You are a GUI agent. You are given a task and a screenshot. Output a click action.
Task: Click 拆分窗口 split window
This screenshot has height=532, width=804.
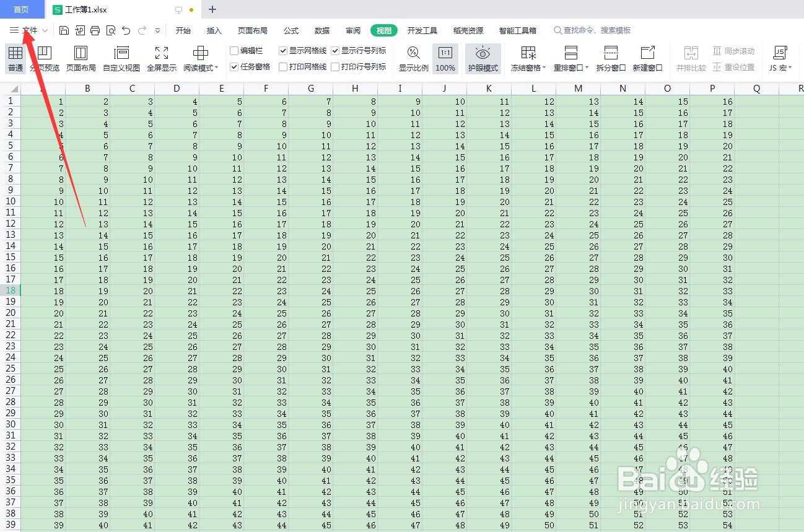(611, 59)
